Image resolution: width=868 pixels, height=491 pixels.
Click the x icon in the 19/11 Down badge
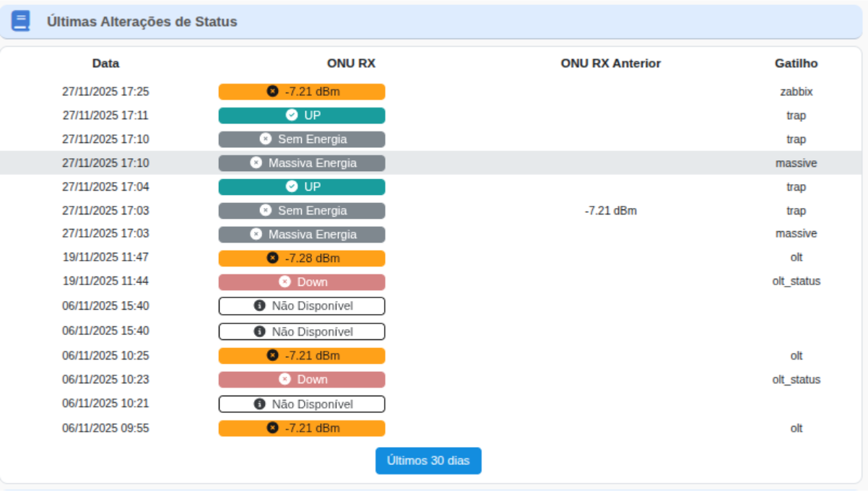(285, 282)
